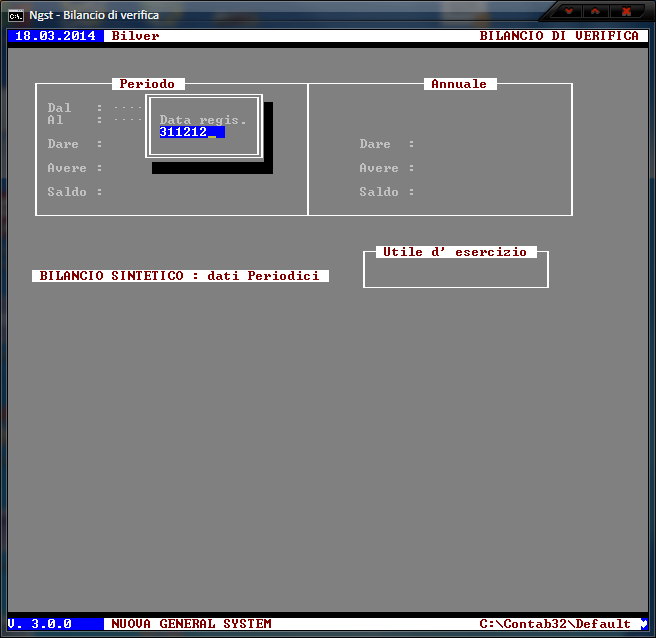Image resolution: width=656 pixels, height=638 pixels.
Task: Click the 18.03.2014 date in header
Action: point(55,36)
